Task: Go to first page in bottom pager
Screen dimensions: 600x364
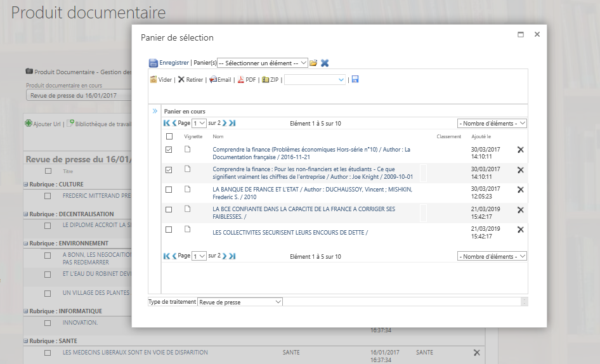Action: (166, 256)
